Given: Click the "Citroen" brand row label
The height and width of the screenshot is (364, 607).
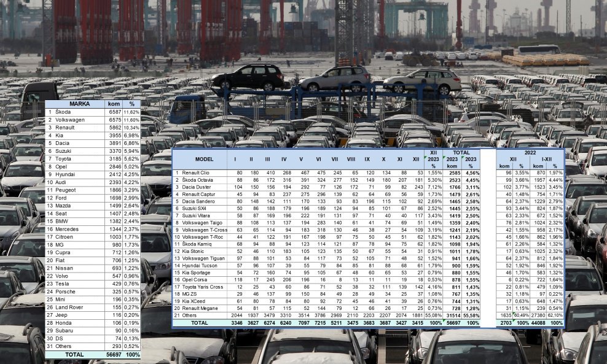Looking at the screenshot, I should coord(64,237).
